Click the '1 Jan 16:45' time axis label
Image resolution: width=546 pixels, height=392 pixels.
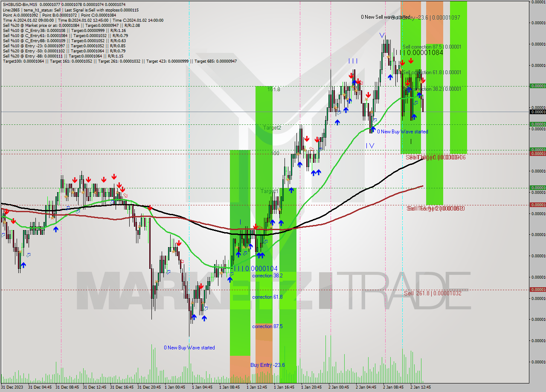click(284, 387)
